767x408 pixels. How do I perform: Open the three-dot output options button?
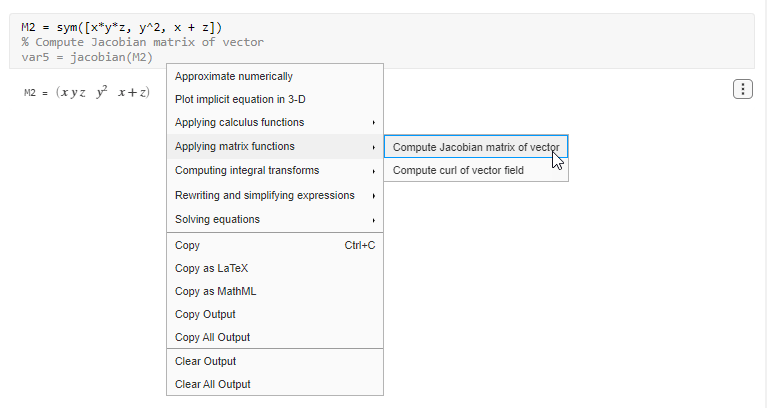[x=743, y=90]
